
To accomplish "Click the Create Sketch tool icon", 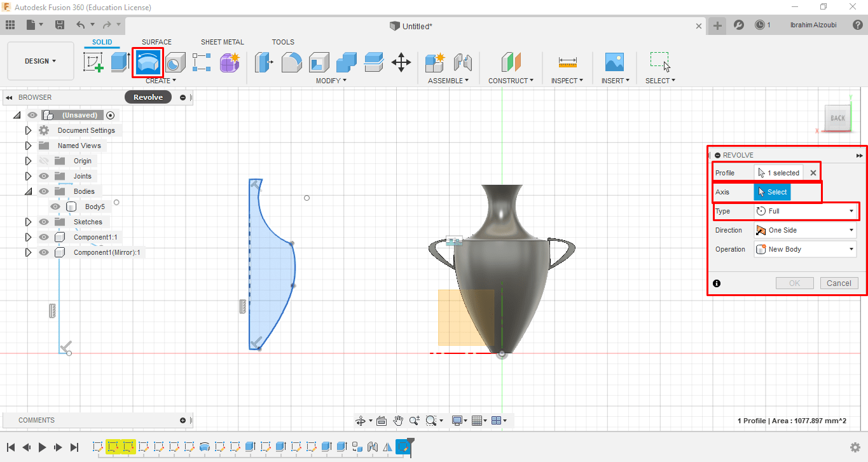I will point(93,62).
